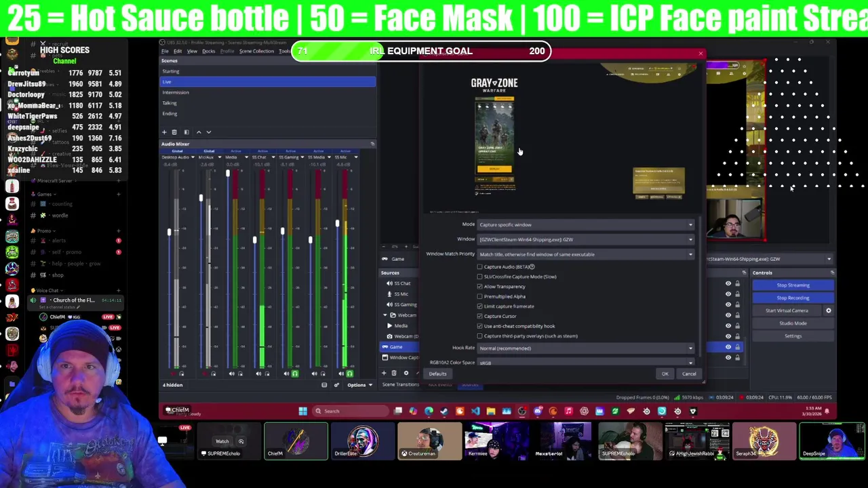
Task: Click the SS Mic volume fader handle
Action: (337, 224)
